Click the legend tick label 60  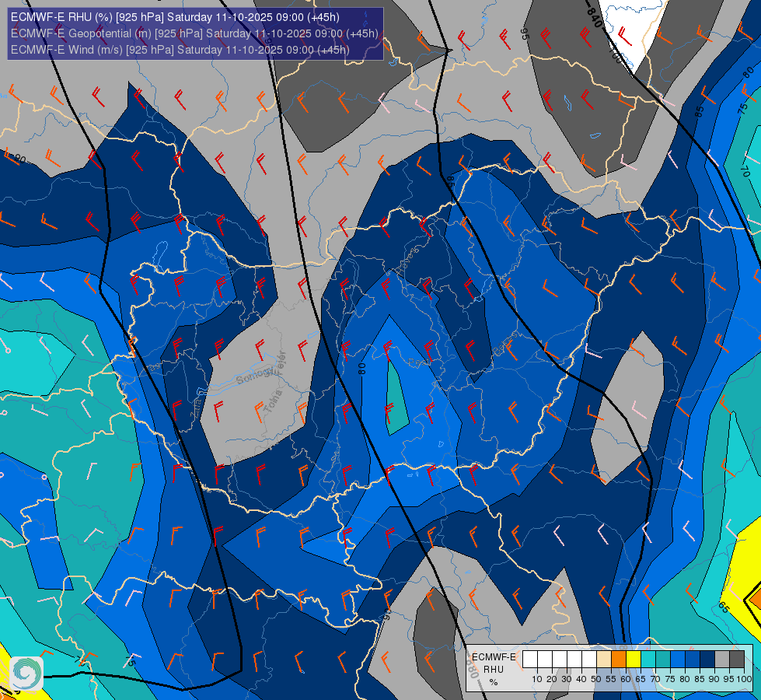(x=626, y=679)
